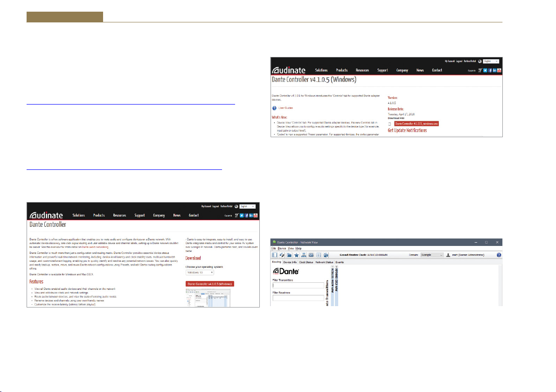Switch to the Device Info tab
The height and width of the screenshot is (392, 556).
pos(290,262)
